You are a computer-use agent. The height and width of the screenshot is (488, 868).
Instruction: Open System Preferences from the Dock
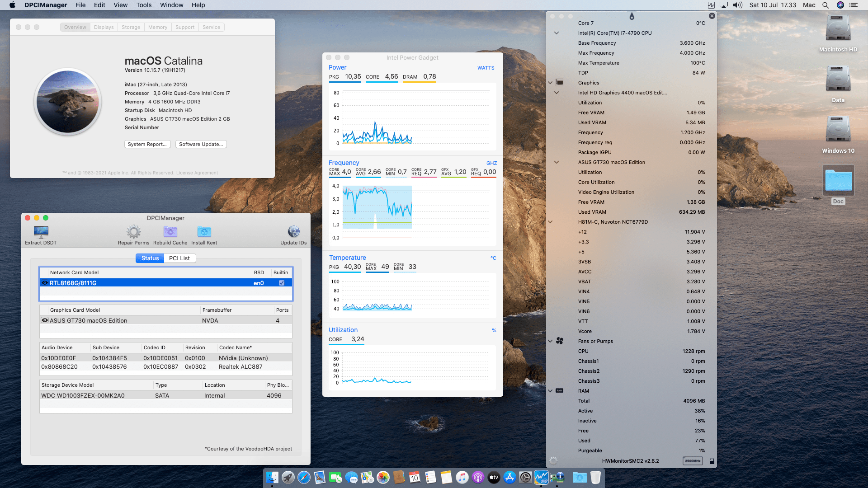[x=525, y=477]
